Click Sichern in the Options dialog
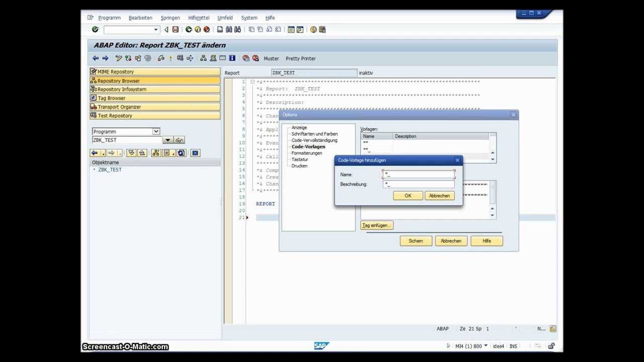Screen dimensions: 644x362 (416, 241)
